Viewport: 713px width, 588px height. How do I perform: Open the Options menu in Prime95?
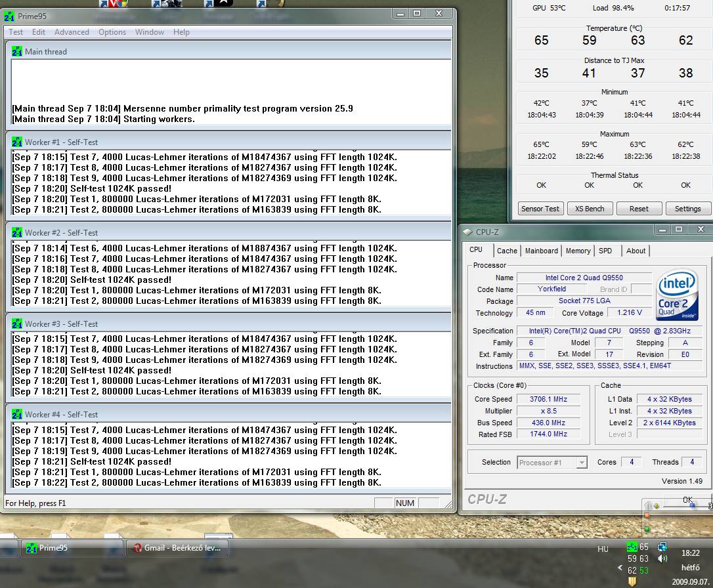point(112,32)
